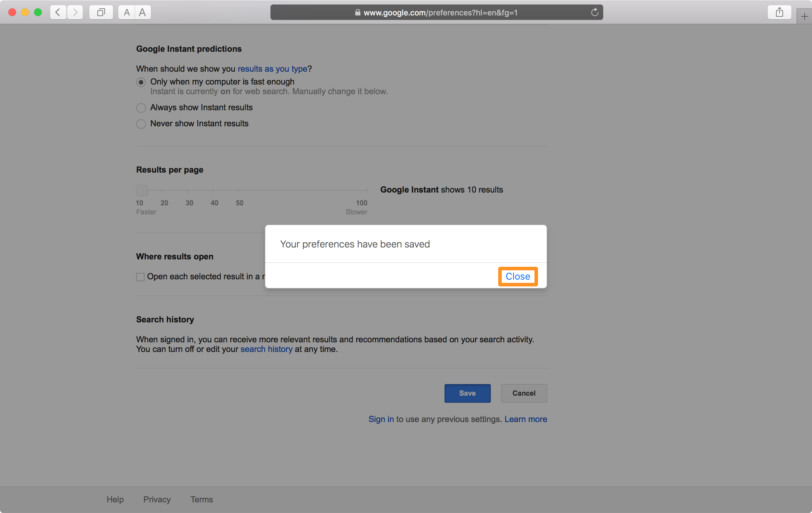
Task: Select Always show Instant results
Action: 141,108
